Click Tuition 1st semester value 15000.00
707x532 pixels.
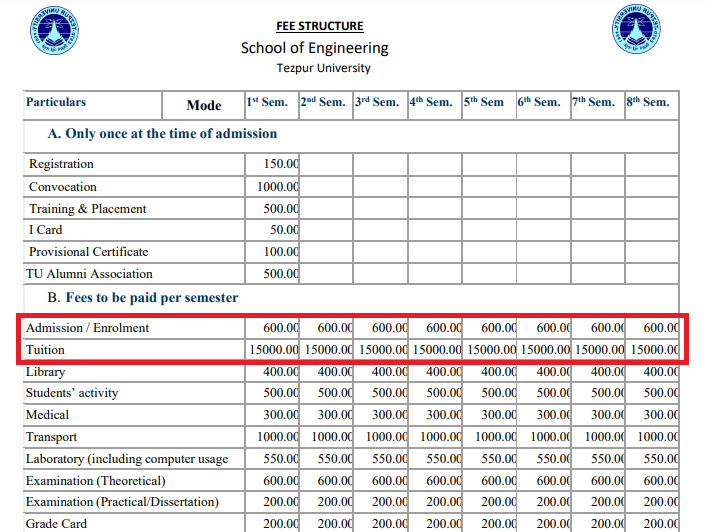(x=274, y=350)
